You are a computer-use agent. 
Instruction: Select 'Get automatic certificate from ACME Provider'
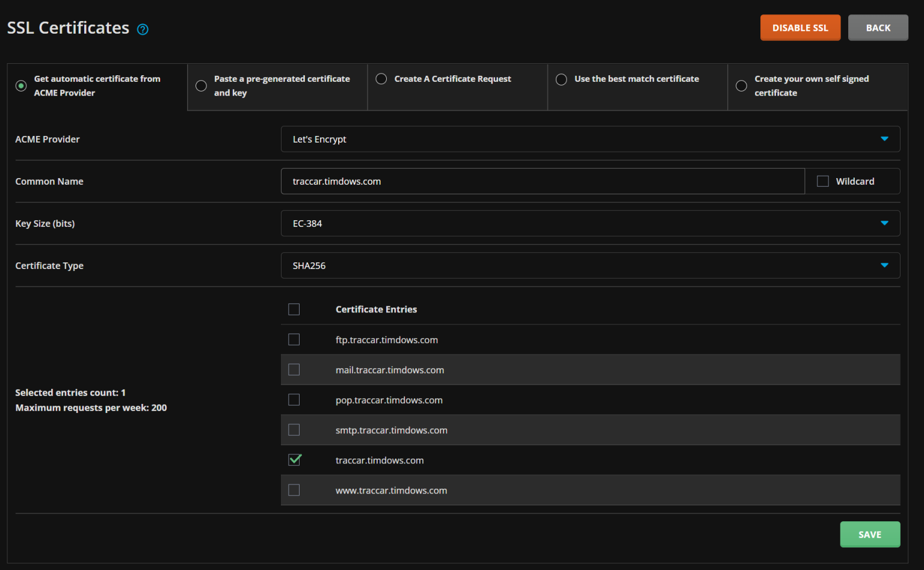click(21, 86)
